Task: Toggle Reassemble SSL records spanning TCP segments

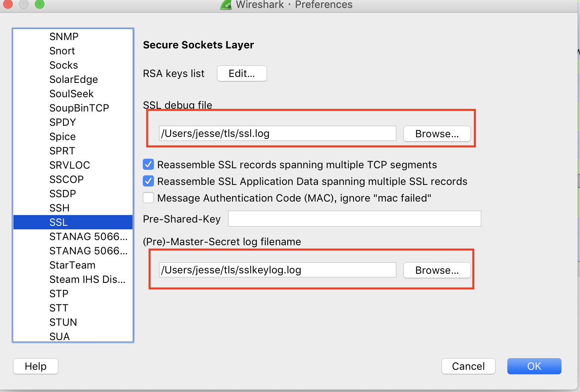Action: [148, 164]
